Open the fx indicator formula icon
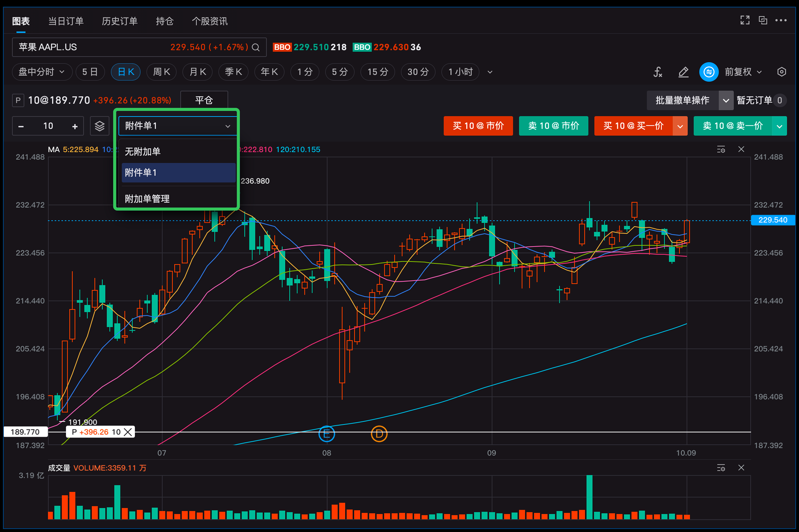 pos(658,72)
